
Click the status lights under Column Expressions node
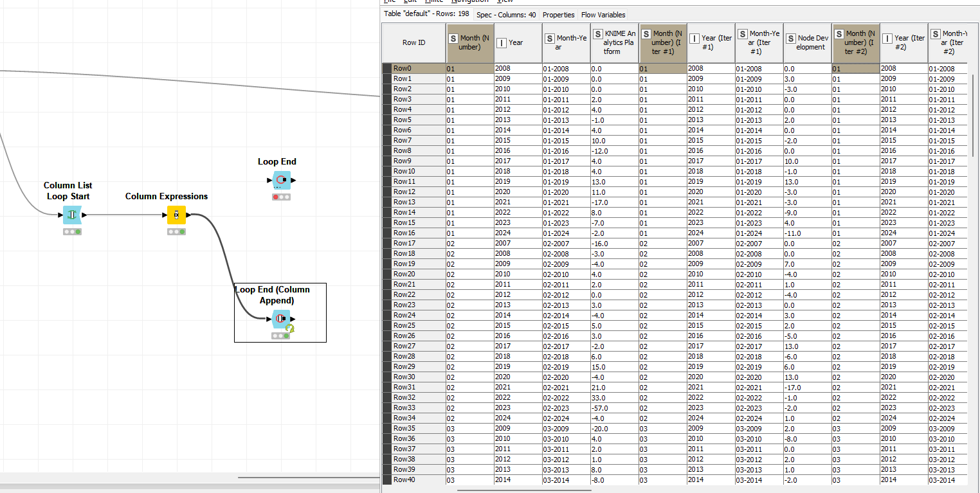coord(176,231)
